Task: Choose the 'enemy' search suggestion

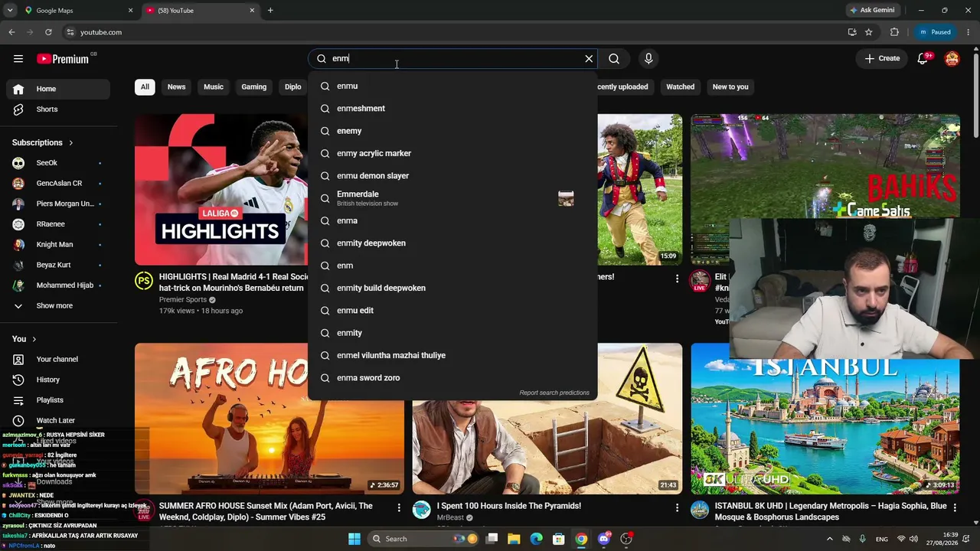Action: [x=452, y=131]
